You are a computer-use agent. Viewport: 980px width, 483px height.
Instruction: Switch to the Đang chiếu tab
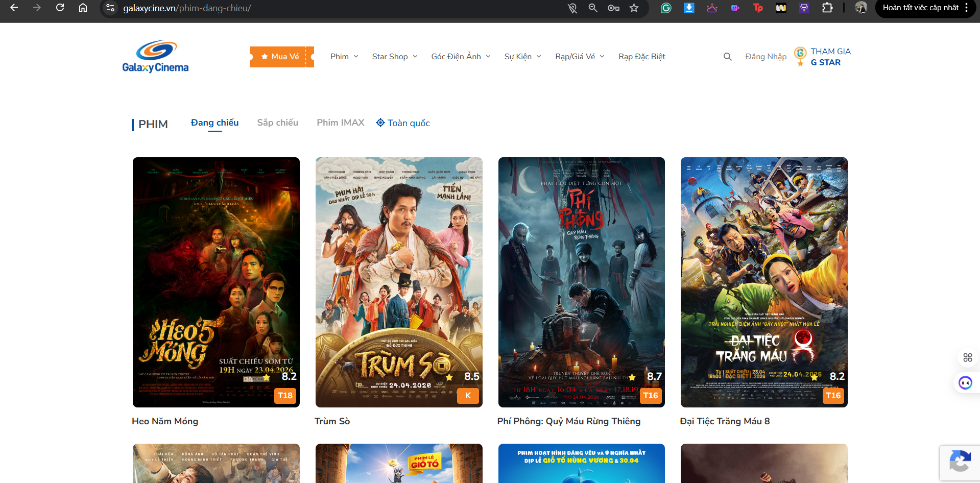point(214,123)
